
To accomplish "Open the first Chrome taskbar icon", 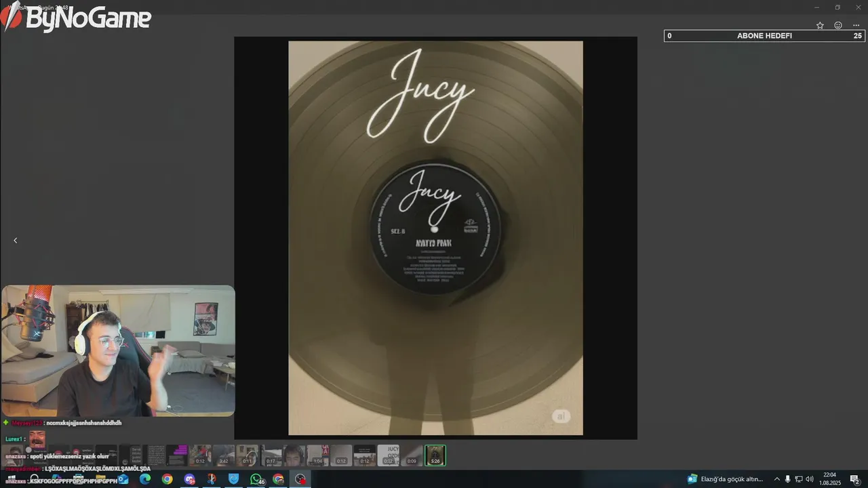I will 167,479.
